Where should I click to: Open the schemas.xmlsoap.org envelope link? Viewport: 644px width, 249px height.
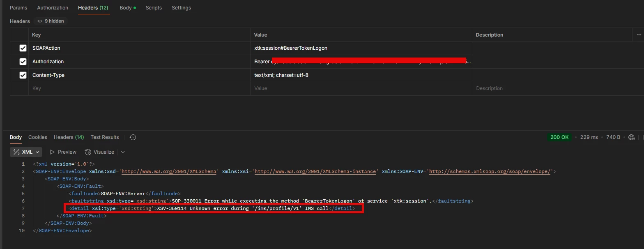pyautogui.click(x=490, y=171)
